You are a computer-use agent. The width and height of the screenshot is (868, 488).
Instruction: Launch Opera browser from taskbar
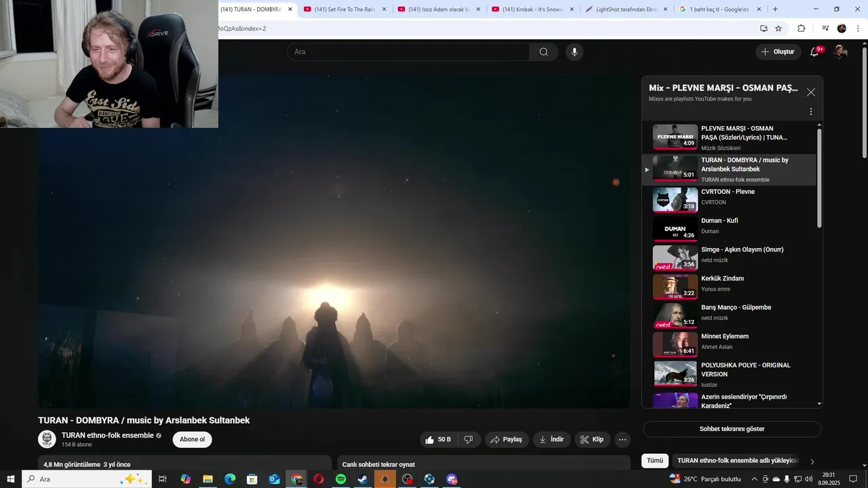319,479
